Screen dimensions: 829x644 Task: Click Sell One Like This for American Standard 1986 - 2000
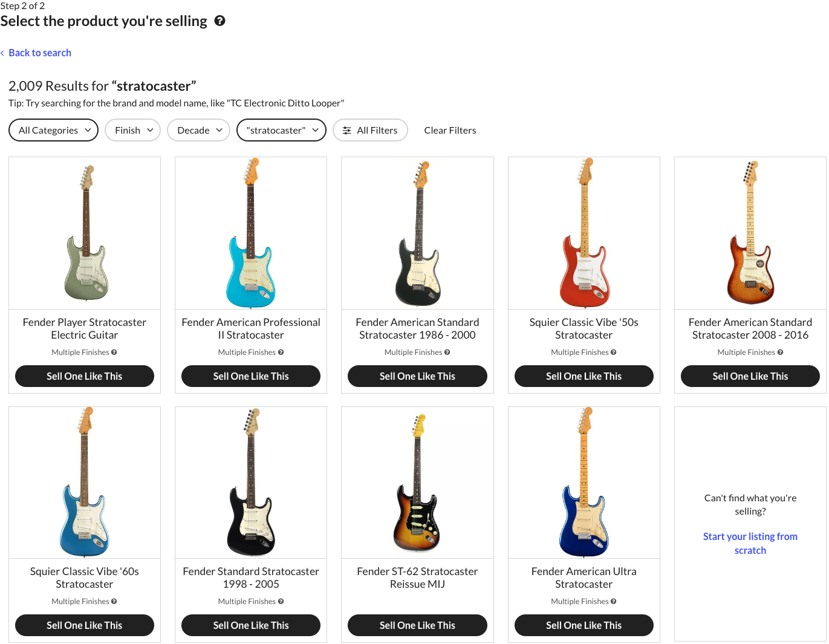[417, 376]
